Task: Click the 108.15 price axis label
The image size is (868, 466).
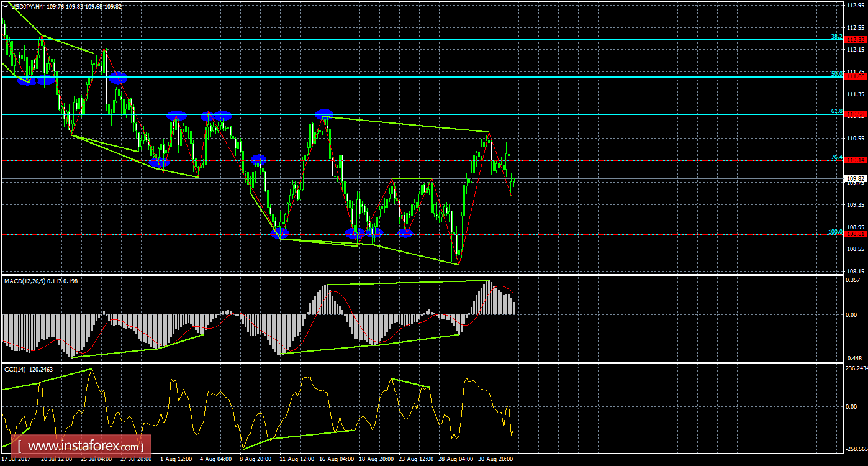Action: [x=856, y=272]
